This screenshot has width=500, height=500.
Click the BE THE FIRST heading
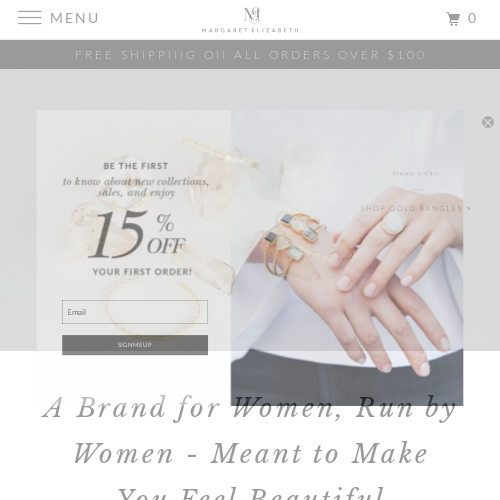pos(136,166)
